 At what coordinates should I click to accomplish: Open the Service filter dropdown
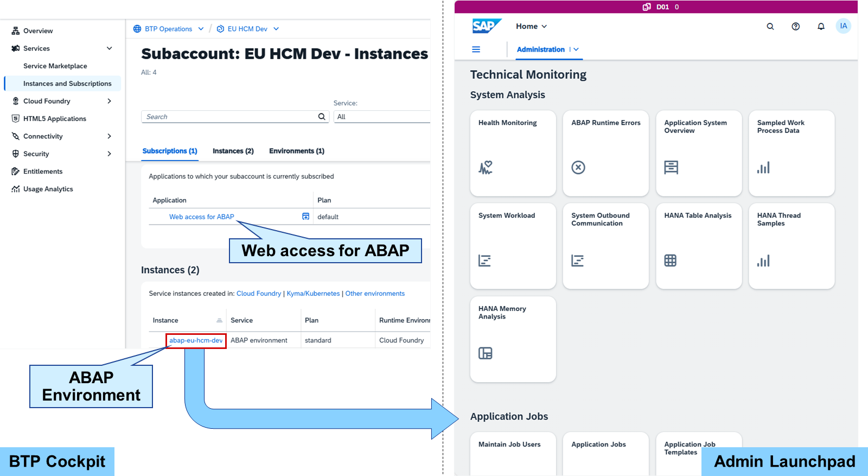[x=382, y=117]
